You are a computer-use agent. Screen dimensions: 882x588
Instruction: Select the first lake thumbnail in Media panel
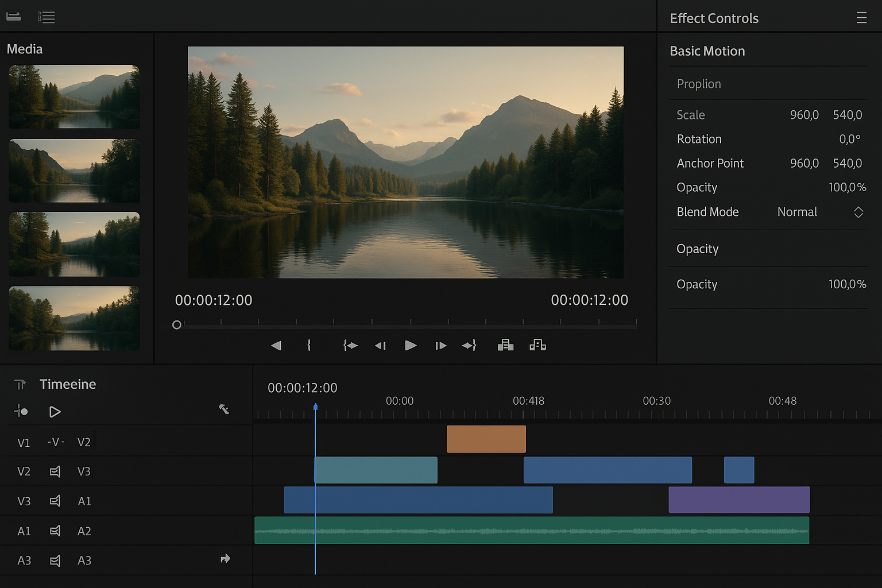coord(73,96)
